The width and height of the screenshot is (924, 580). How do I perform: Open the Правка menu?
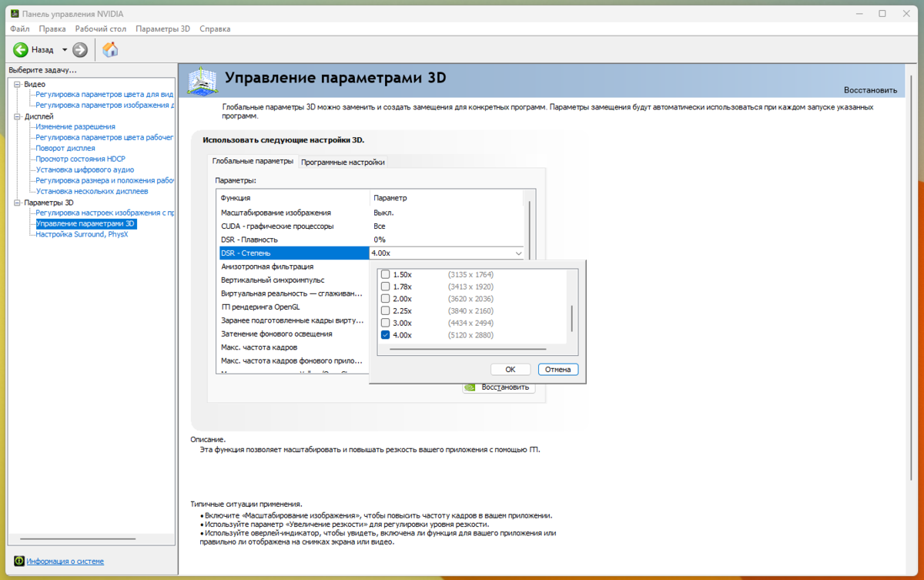(52, 28)
